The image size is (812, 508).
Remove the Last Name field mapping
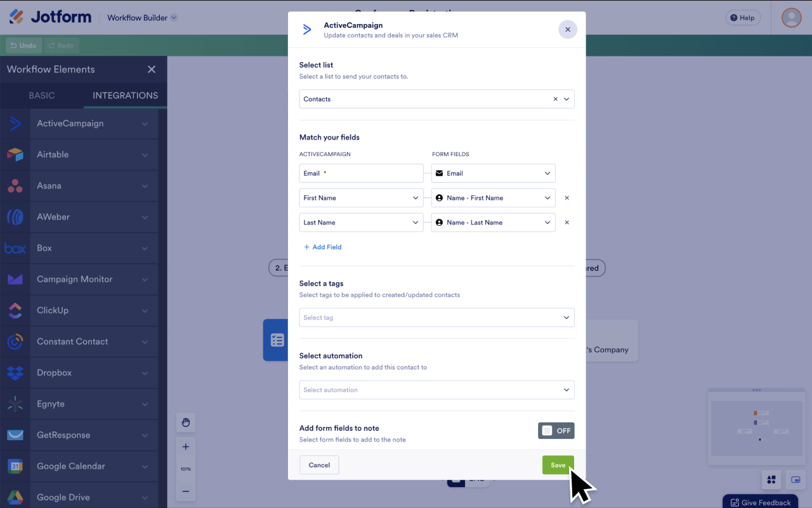pos(567,223)
